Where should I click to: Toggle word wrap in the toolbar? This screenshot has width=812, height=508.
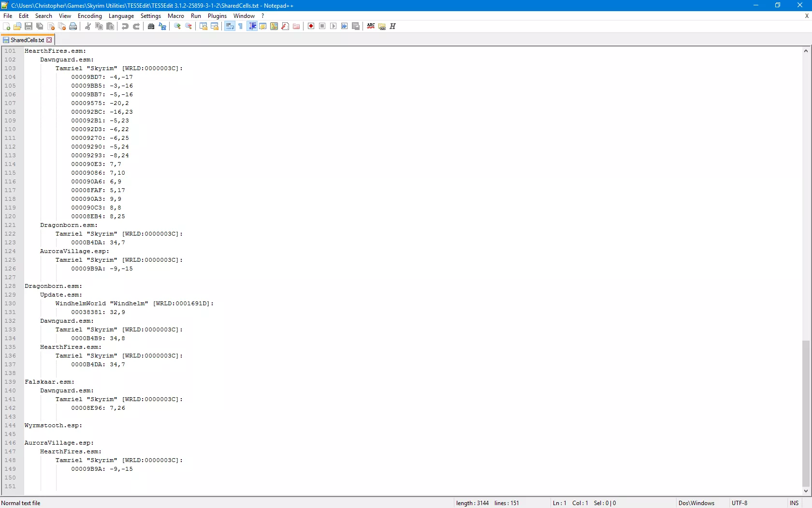(x=230, y=26)
